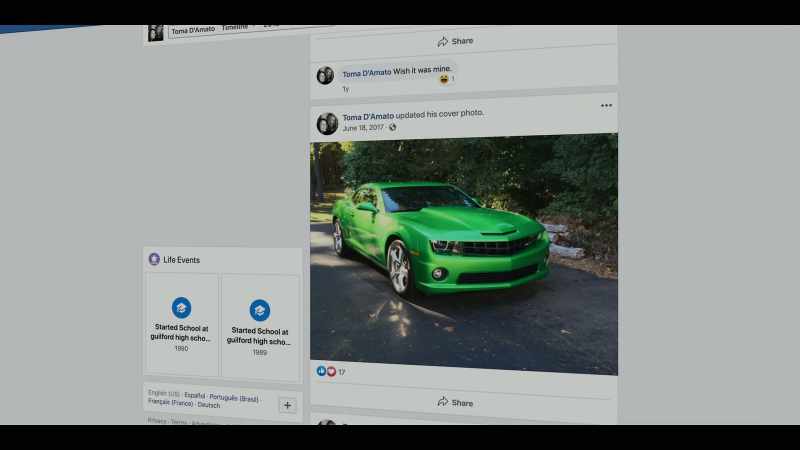Click the June 18, 2017 post date
This screenshot has width=800, height=450.
363,128
